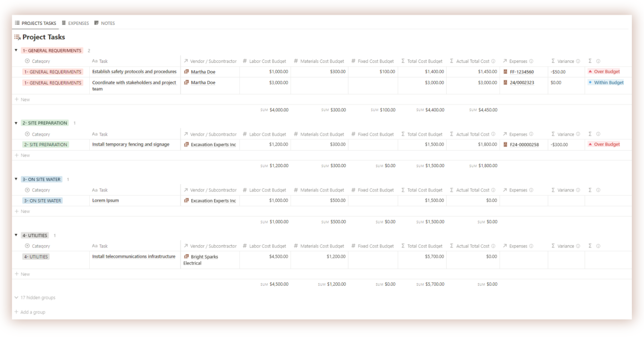Click Excavation Experts Inc icon in fencing row
Screen dimensions: 644x362
coord(186,144)
